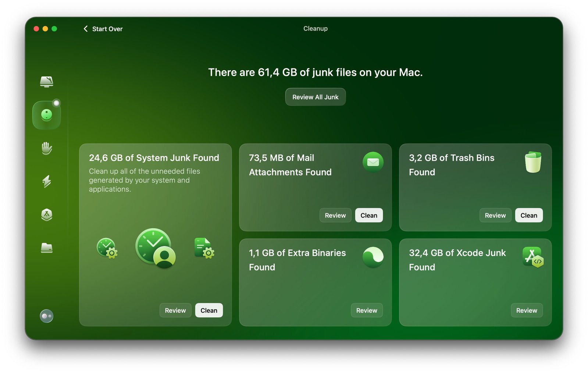Viewport: 588px width, 373px height.
Task: Open the Applications sidebar icon
Action: [x=47, y=214]
